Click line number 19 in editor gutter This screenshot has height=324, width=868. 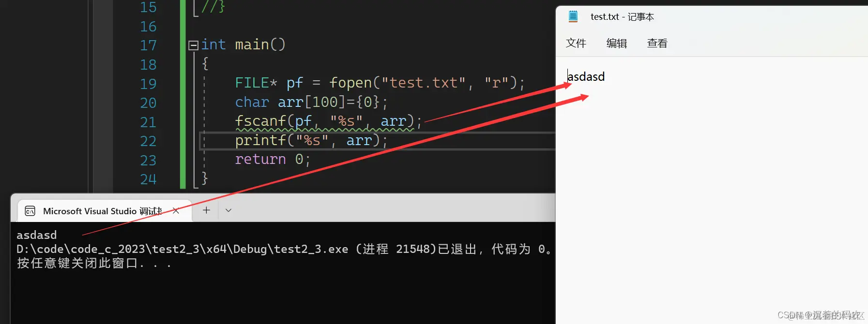(148, 84)
